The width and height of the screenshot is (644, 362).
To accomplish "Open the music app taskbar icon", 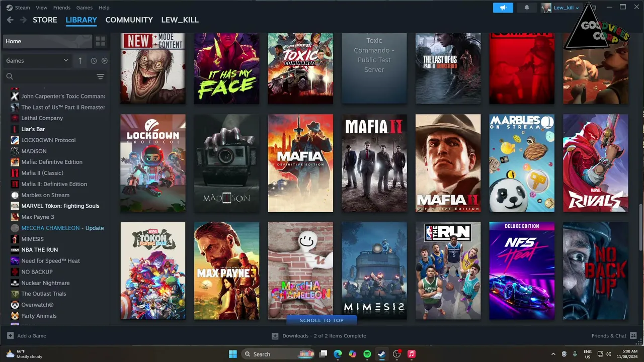I will (x=412, y=354).
